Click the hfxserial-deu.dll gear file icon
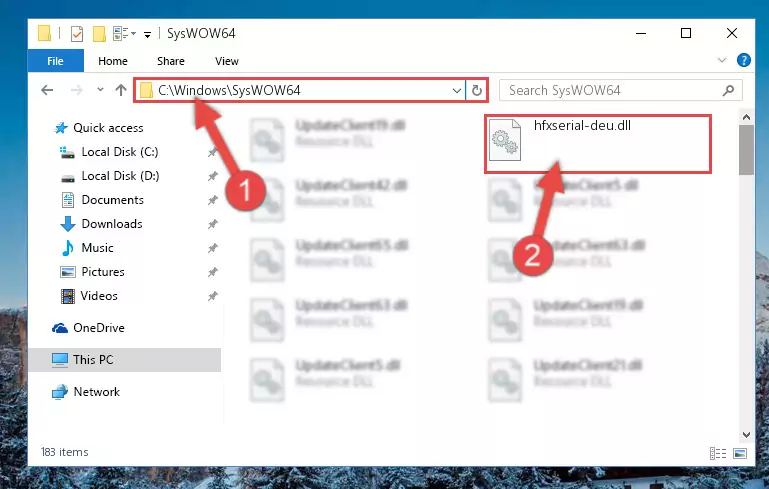The width and height of the screenshot is (769, 489). [505, 140]
